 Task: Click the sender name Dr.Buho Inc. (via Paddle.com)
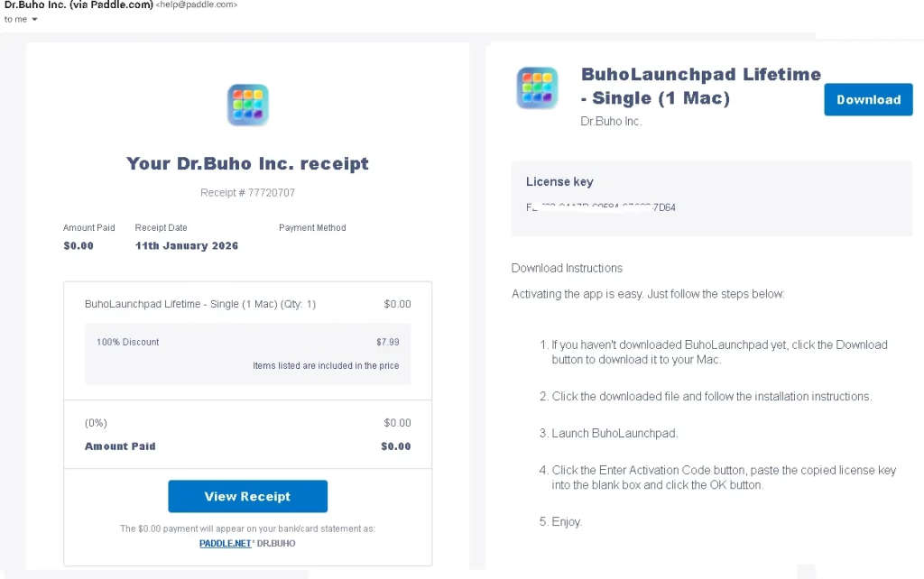[x=79, y=5]
